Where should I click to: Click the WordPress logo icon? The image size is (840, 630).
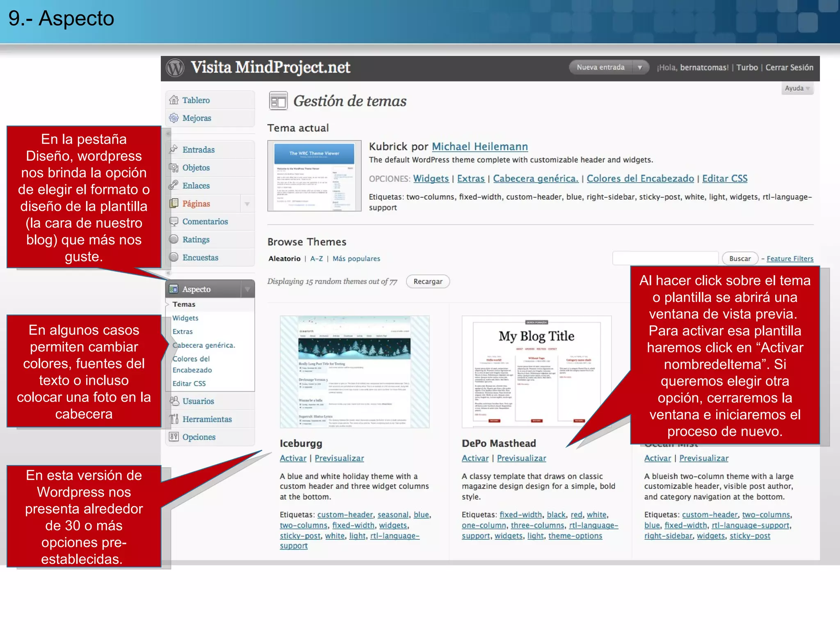click(x=175, y=68)
